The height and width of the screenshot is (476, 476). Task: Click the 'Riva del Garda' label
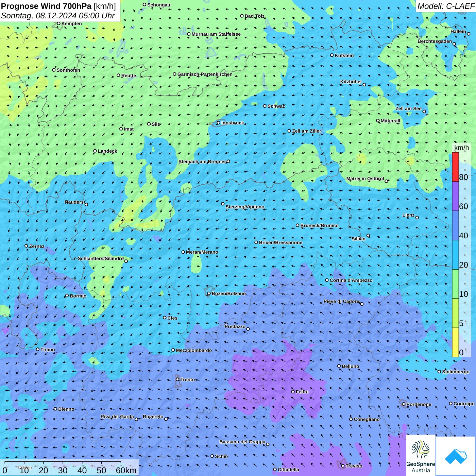[x=117, y=417]
